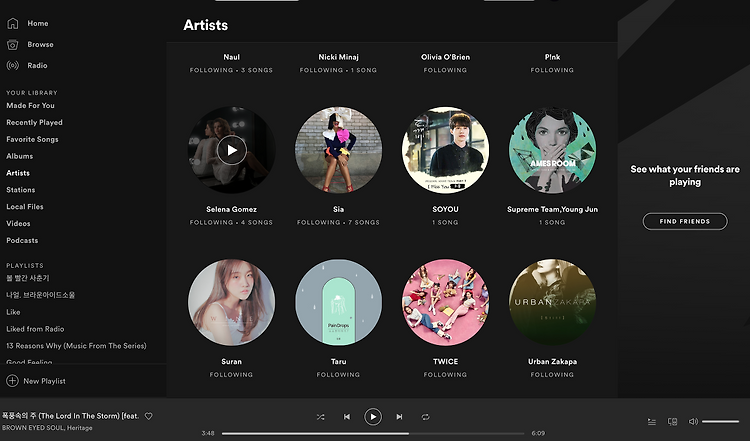The image size is (750, 441).
Task: Open the Urban Zakapa artist thumbnail
Action: pyautogui.click(x=552, y=303)
